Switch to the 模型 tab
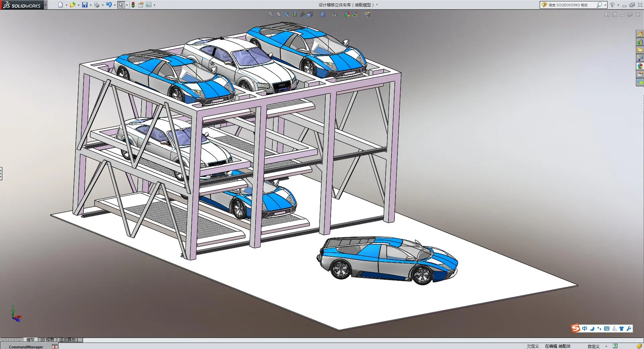This screenshot has height=349, width=644. tap(31, 340)
